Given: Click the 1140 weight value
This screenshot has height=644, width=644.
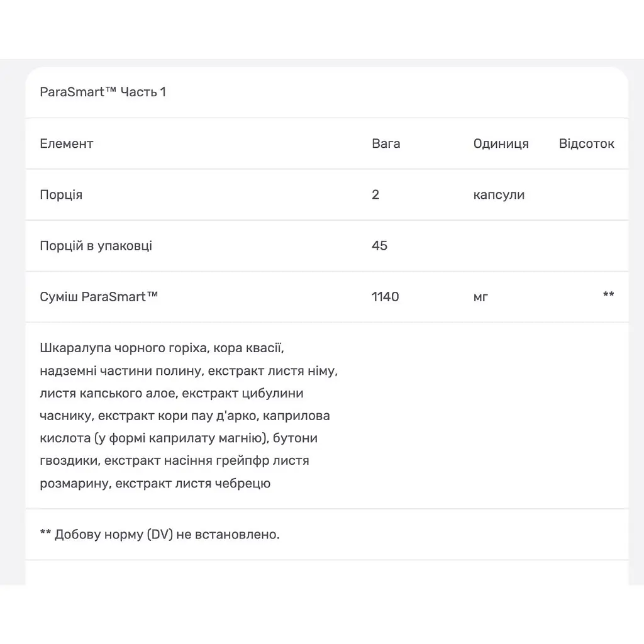Looking at the screenshot, I should (386, 297).
